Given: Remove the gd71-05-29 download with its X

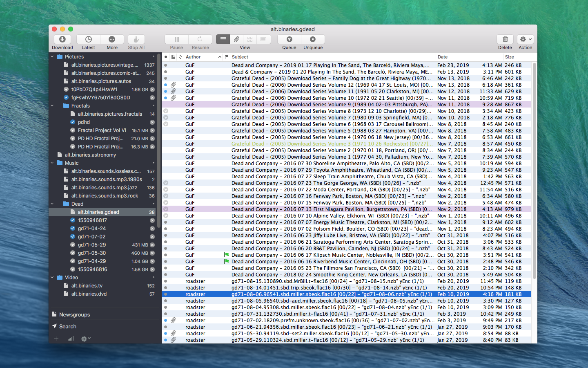Looking at the screenshot, I should click(x=152, y=245).
